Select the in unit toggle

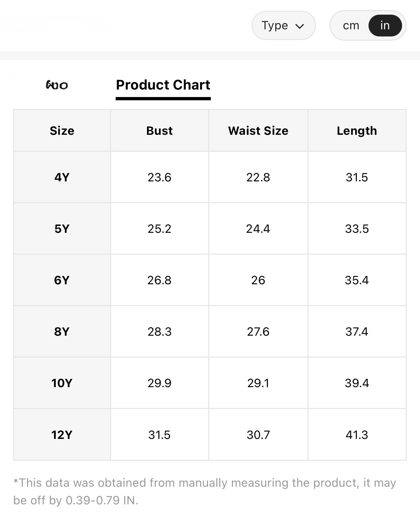pos(385,25)
